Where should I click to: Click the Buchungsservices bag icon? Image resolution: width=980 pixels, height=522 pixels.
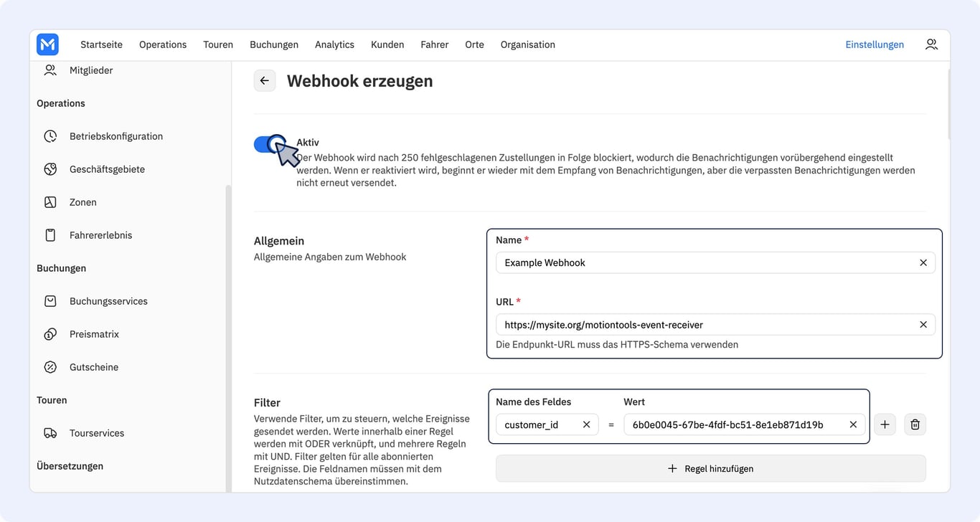point(50,301)
